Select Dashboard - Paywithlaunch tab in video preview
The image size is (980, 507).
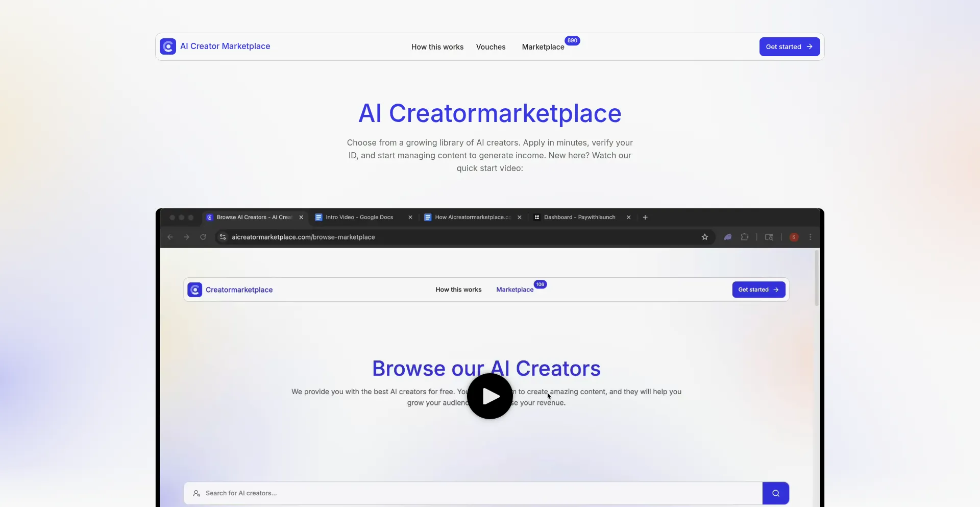coord(579,217)
